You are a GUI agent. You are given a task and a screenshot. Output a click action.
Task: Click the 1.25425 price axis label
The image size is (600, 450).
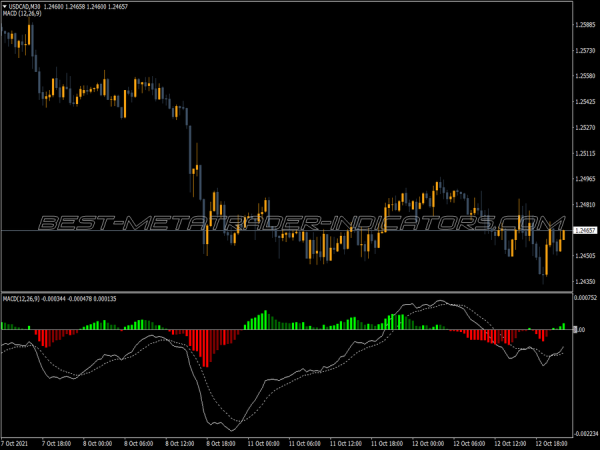click(585, 101)
